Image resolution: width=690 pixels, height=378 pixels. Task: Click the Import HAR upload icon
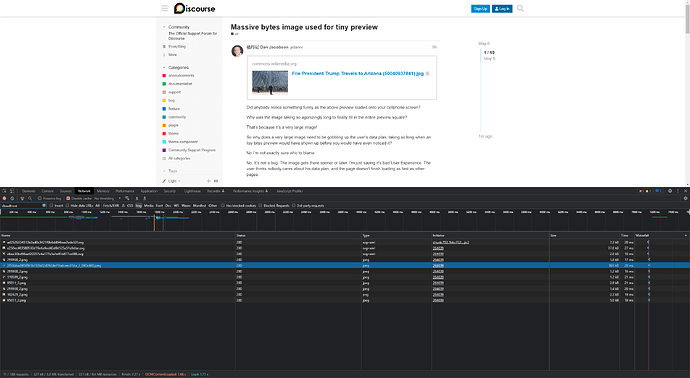pos(137,198)
